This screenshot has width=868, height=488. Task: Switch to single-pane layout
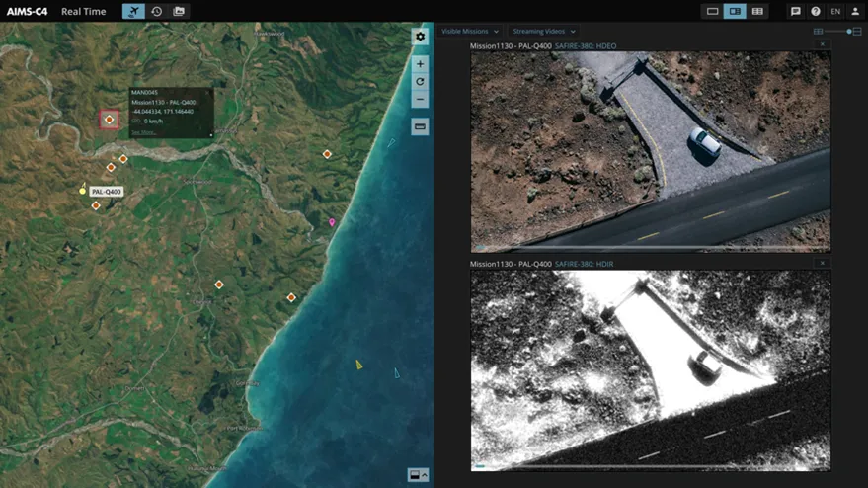tap(712, 11)
